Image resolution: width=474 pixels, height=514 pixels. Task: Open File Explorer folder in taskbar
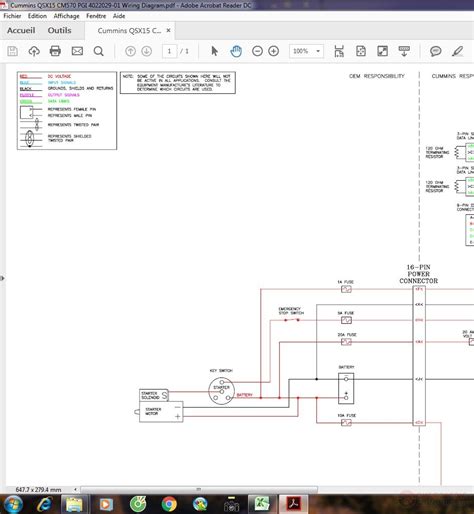pos(74,504)
